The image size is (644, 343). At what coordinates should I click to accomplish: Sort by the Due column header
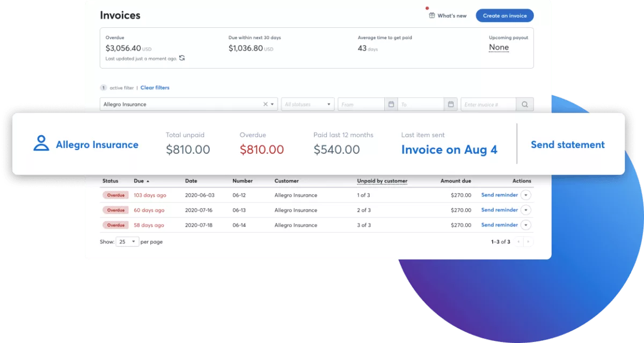142,181
